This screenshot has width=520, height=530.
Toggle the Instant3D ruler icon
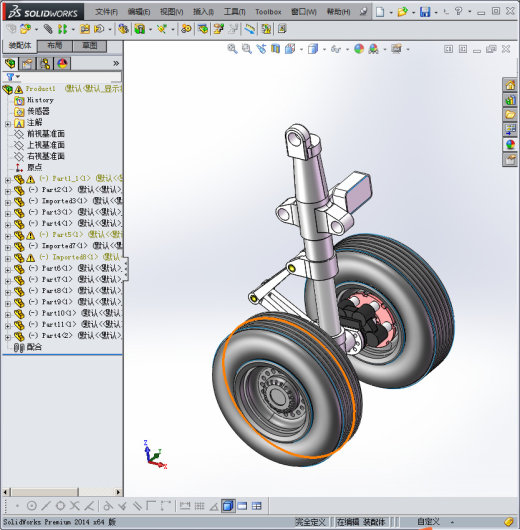(x=250, y=29)
